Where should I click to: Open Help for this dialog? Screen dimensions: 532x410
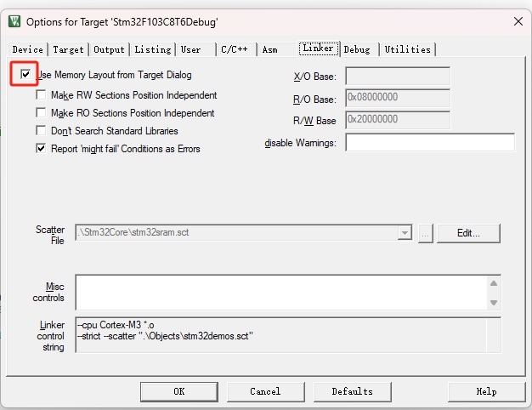coord(487,391)
